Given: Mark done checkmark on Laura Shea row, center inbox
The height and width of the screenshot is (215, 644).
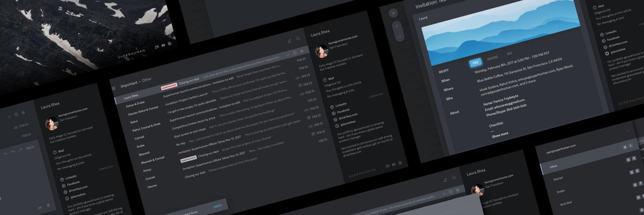Looking at the screenshot, I should tap(289, 54).
